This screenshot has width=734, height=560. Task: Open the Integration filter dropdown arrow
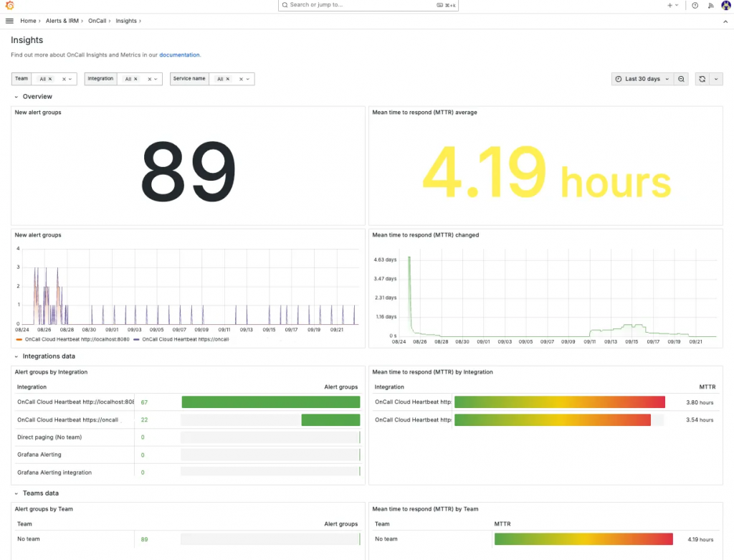coord(156,79)
